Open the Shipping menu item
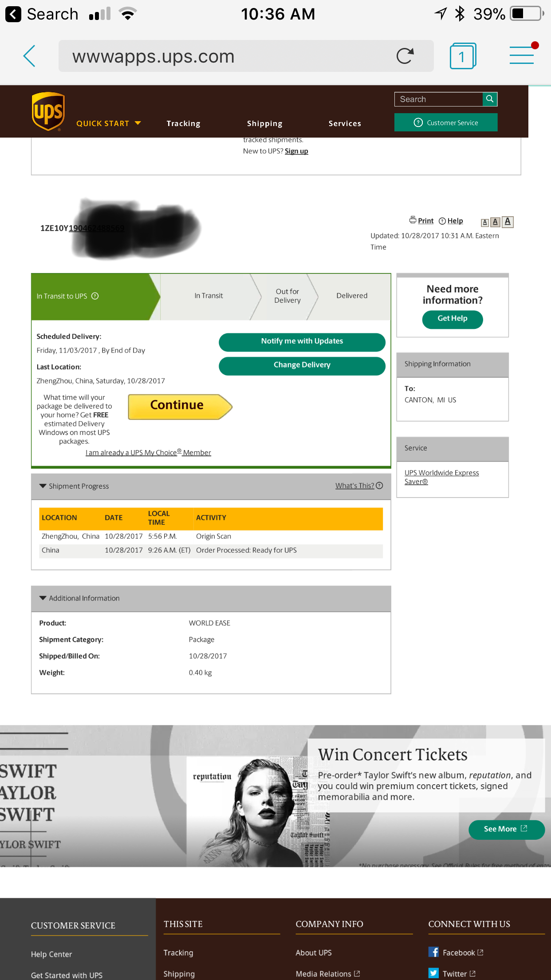Viewport: 551px width, 980px height. pos(264,123)
